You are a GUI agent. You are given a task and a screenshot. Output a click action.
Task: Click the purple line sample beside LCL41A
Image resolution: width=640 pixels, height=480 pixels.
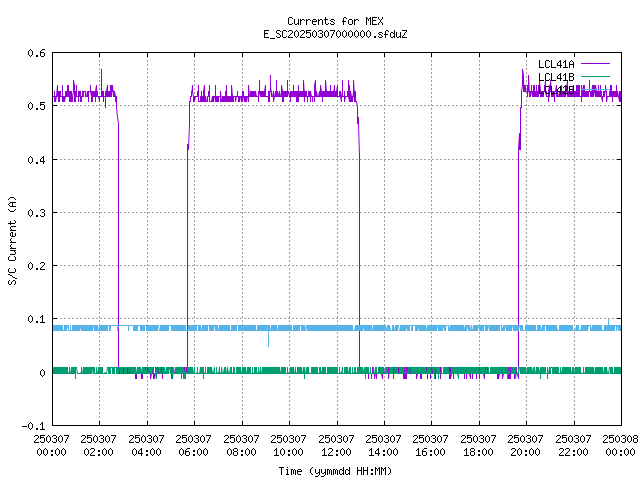595,64
